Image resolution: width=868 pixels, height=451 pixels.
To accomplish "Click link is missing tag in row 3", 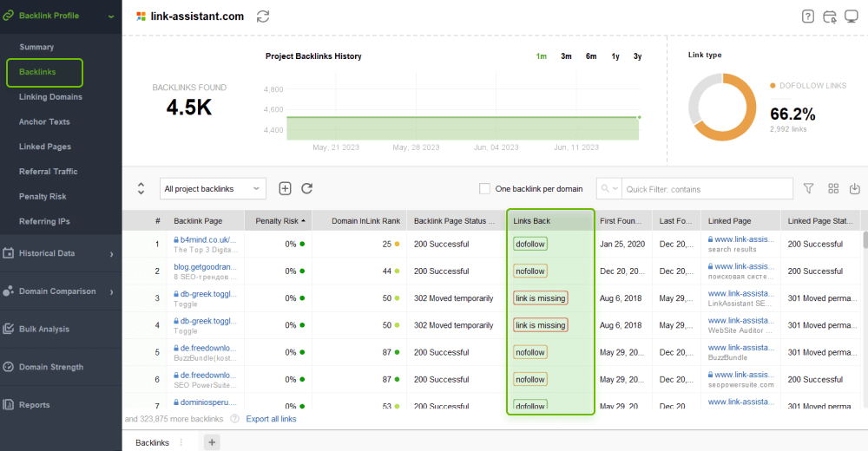I will click(x=540, y=298).
